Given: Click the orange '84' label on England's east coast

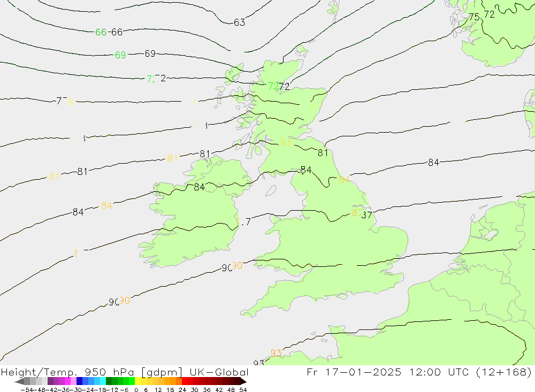Looking at the screenshot, I should (344, 180).
